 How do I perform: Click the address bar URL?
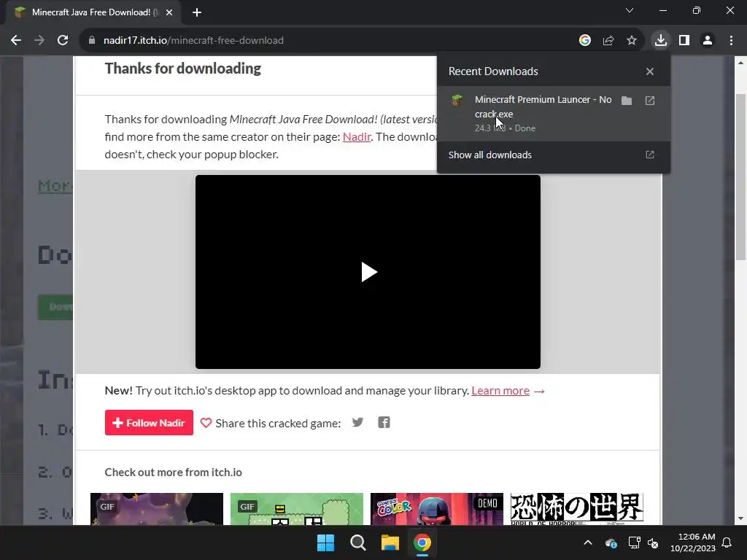(x=193, y=41)
